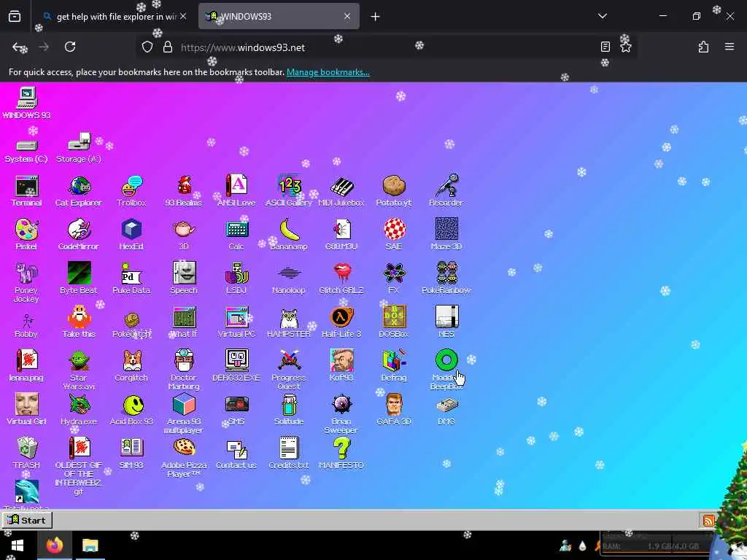Open CodeMirror
The height and width of the screenshot is (560, 747).
79,234
